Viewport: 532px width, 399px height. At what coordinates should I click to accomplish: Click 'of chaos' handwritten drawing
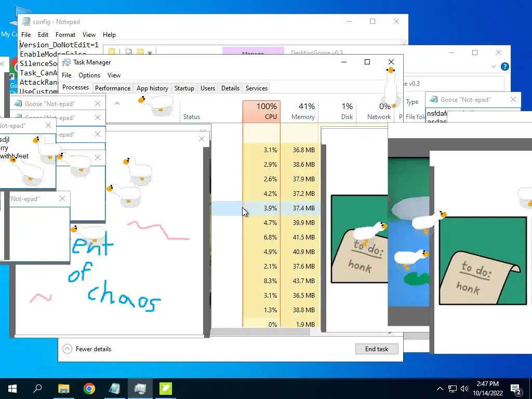pos(114,288)
